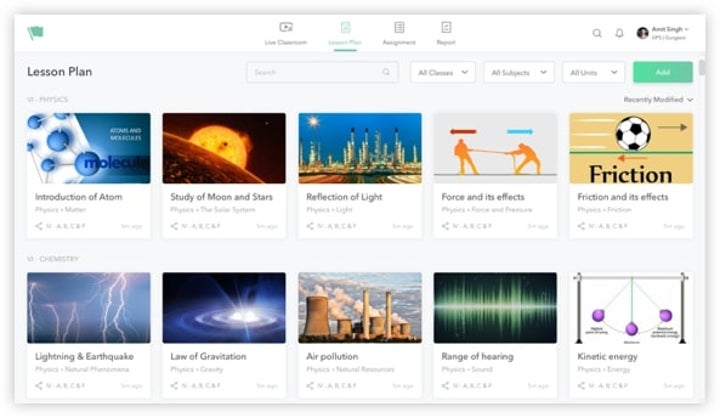Image resolution: width=720 pixels, height=418 pixels.
Task: Expand the All Units dropdown
Action: (593, 72)
